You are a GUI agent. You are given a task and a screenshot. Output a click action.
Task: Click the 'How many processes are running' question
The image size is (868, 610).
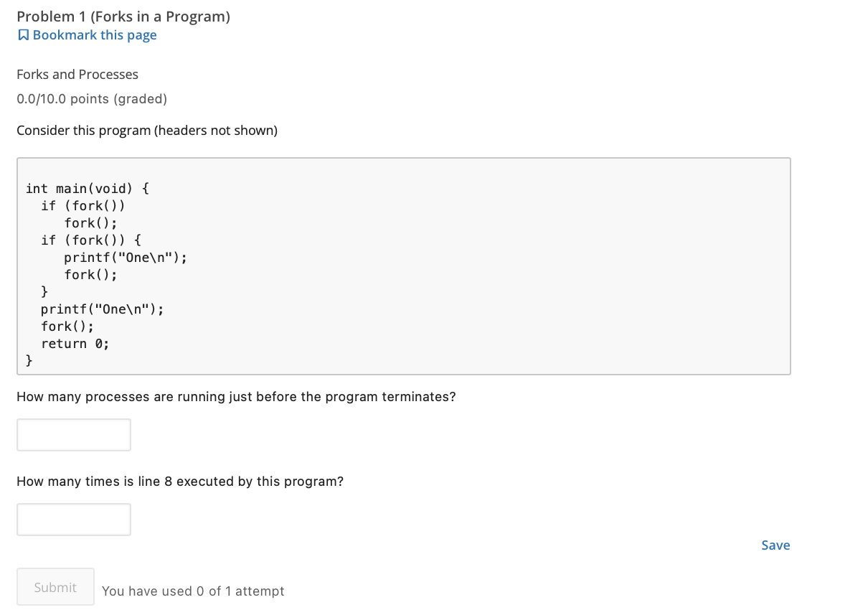tap(236, 397)
